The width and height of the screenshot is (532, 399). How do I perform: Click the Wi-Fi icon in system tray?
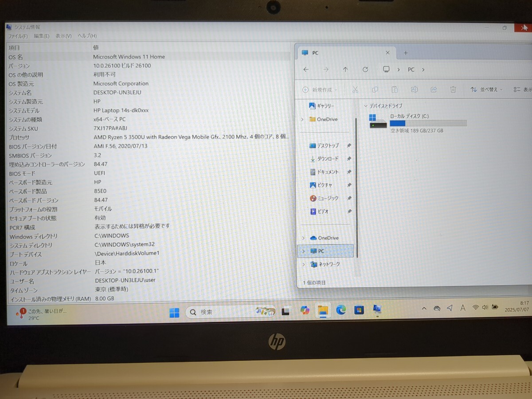click(475, 307)
